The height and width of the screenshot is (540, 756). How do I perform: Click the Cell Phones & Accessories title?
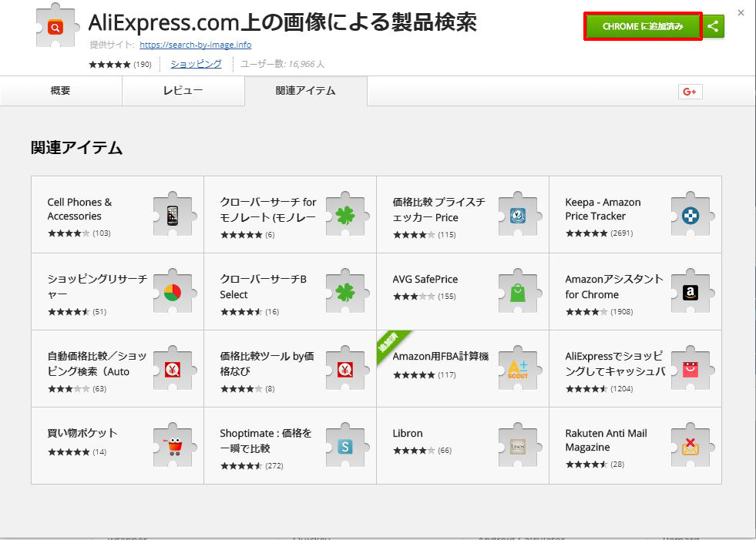pos(79,209)
